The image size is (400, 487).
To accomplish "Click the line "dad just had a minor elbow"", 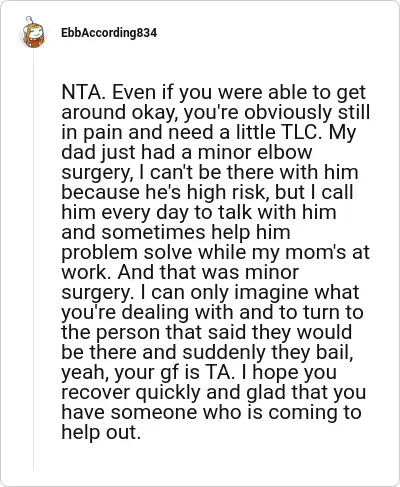I will [187, 153].
